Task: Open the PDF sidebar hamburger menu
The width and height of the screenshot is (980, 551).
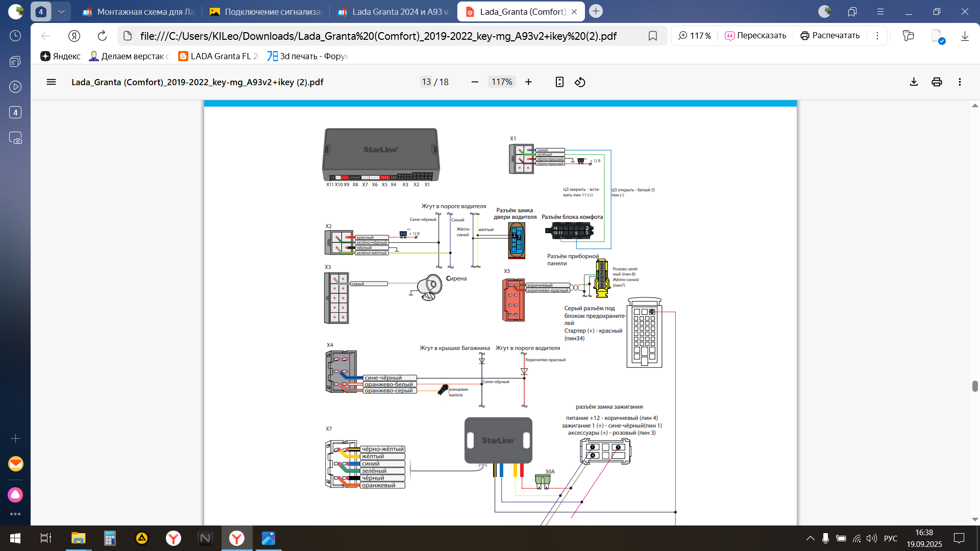Action: [51, 82]
